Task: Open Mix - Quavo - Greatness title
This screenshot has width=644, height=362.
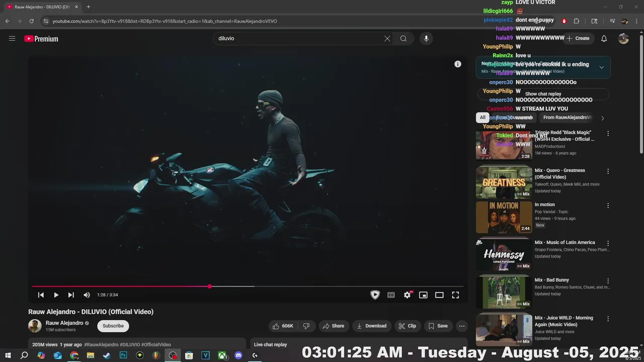Action: [559, 173]
